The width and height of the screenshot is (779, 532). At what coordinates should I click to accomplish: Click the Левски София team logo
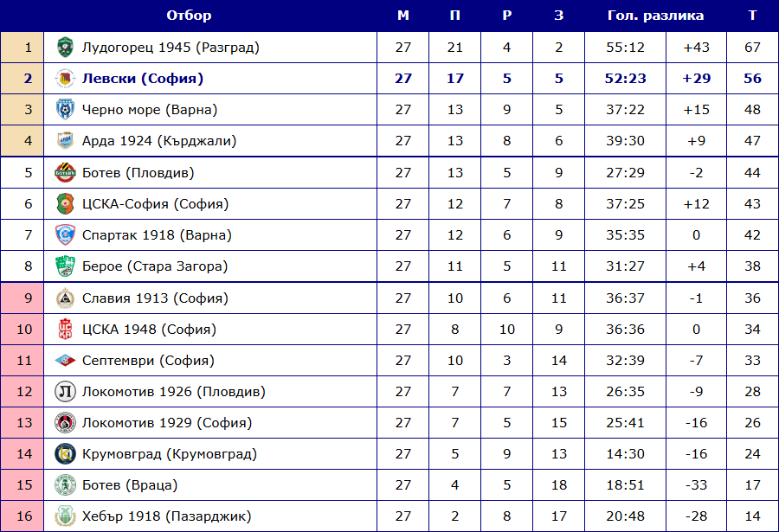[65, 79]
